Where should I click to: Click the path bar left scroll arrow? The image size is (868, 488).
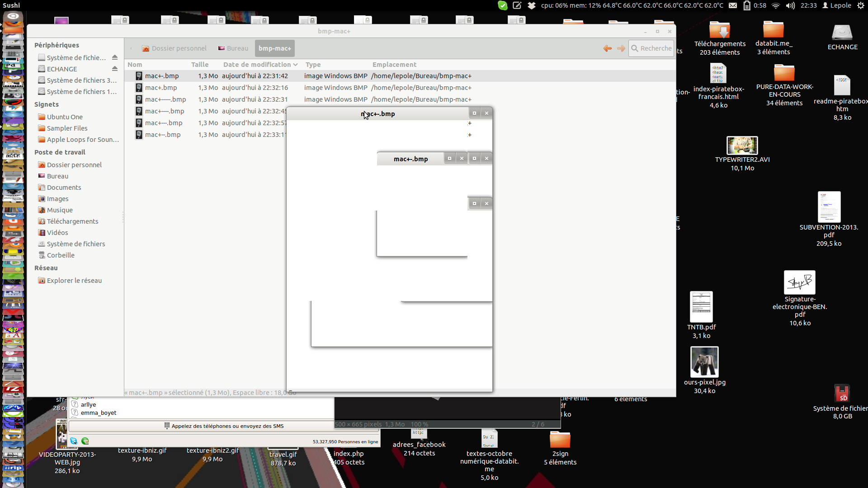pyautogui.click(x=131, y=48)
